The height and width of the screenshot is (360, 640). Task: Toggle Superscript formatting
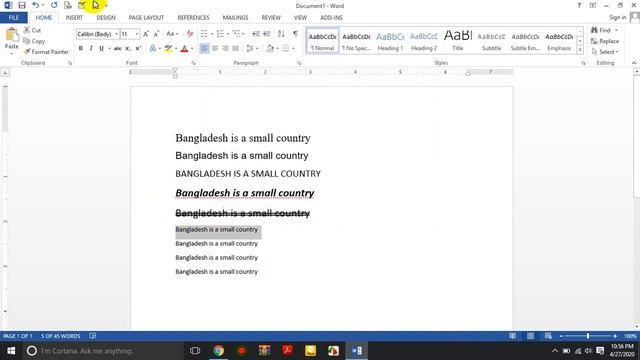138,49
